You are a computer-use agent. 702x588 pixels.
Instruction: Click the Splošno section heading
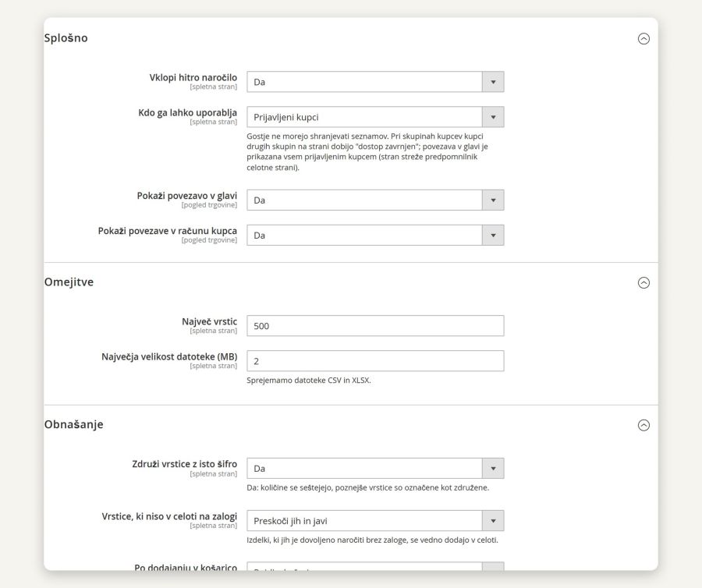point(66,38)
